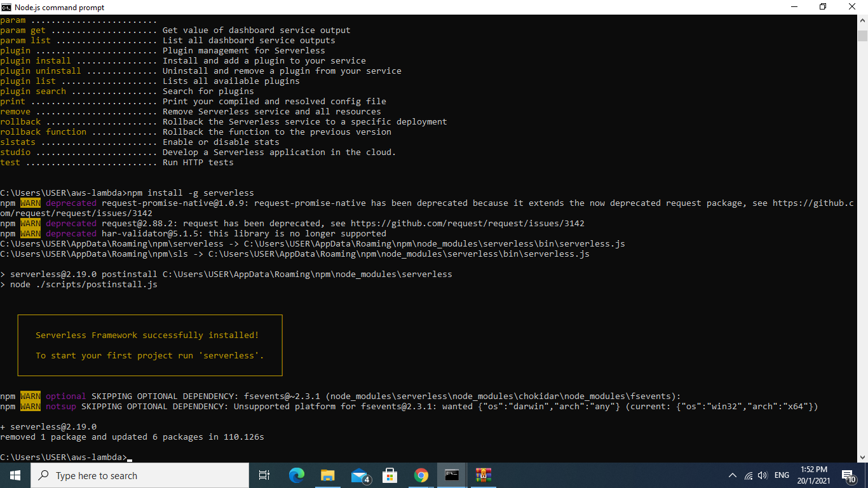Click the 'slstats' command text
This screenshot has height=488, width=868.
pyautogui.click(x=18, y=142)
